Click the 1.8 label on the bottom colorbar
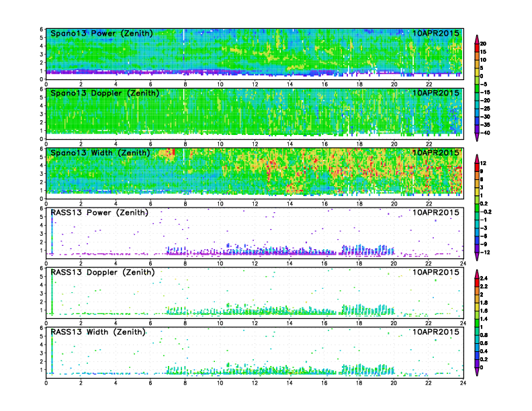 pos(484,303)
